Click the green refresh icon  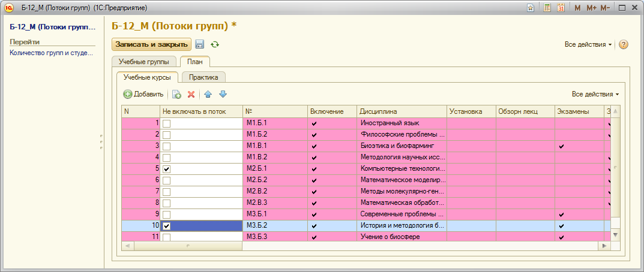click(x=214, y=44)
